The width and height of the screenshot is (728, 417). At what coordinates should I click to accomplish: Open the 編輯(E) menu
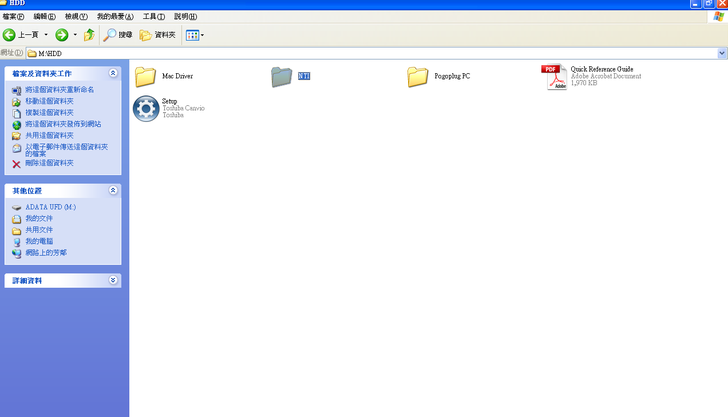pos(44,17)
